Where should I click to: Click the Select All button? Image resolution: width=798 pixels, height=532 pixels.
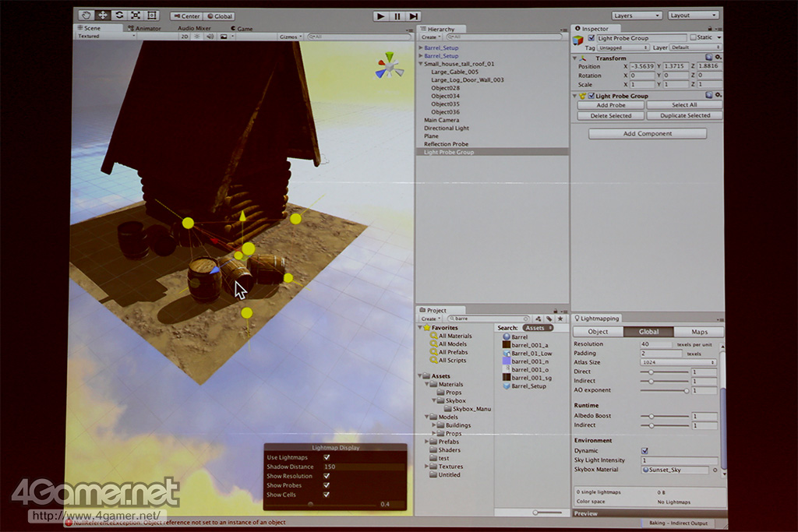[684, 105]
